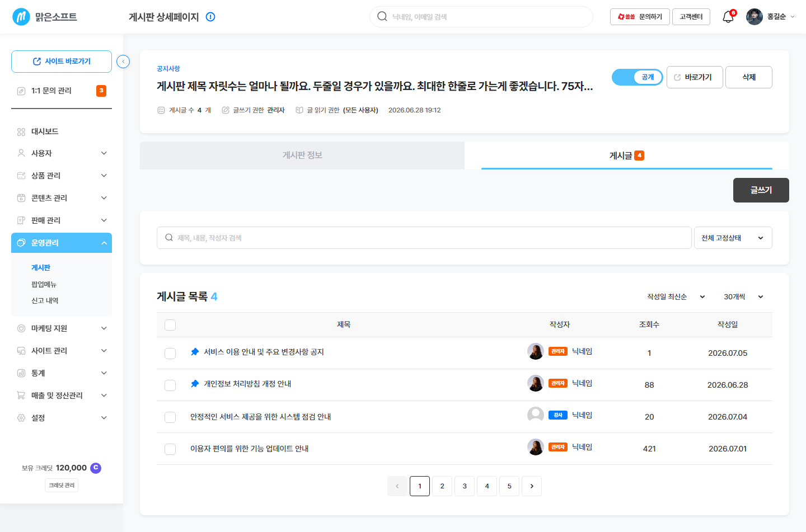This screenshot has height=532, width=806.
Task: Open the 고객센터 button
Action: 691,17
